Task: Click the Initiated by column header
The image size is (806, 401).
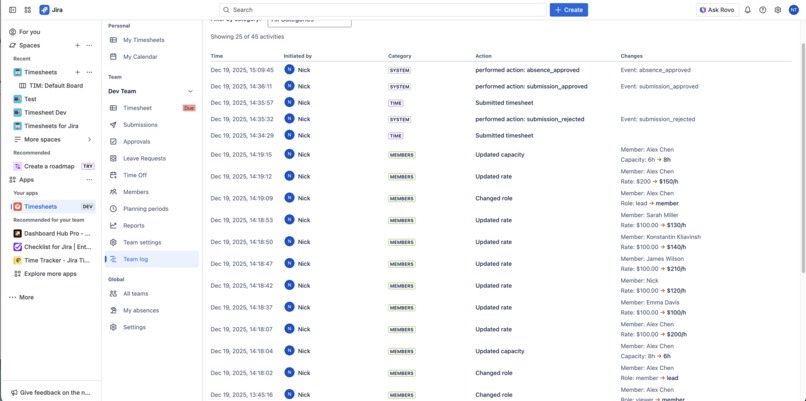Action: (298, 56)
